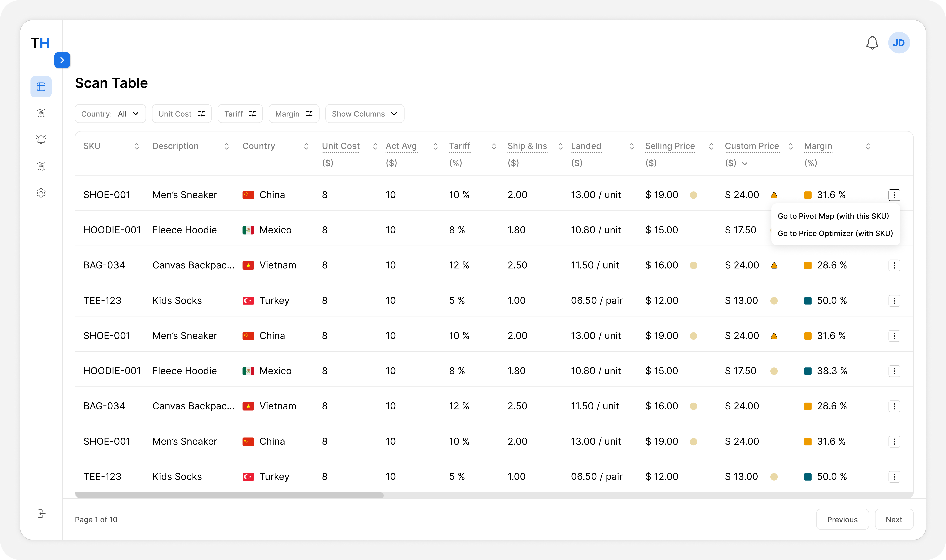Click warning triangle in first SHOE-001 row
946x560 pixels.
click(x=774, y=195)
